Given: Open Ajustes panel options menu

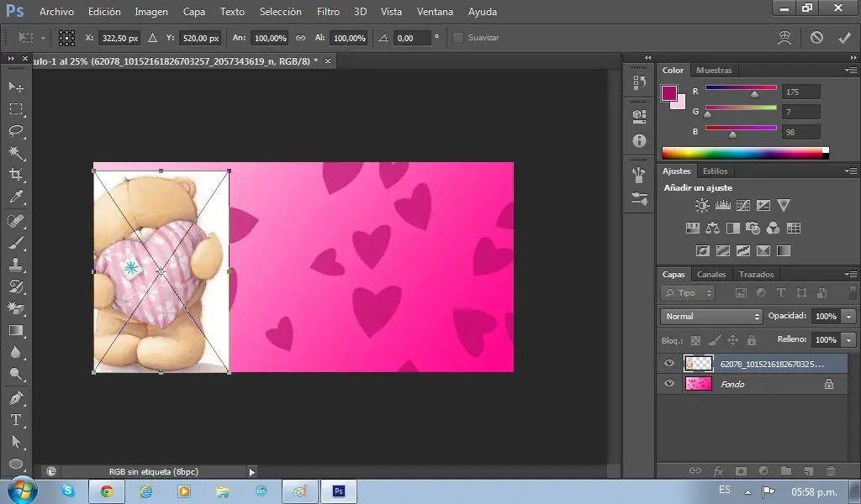Looking at the screenshot, I should 851,171.
